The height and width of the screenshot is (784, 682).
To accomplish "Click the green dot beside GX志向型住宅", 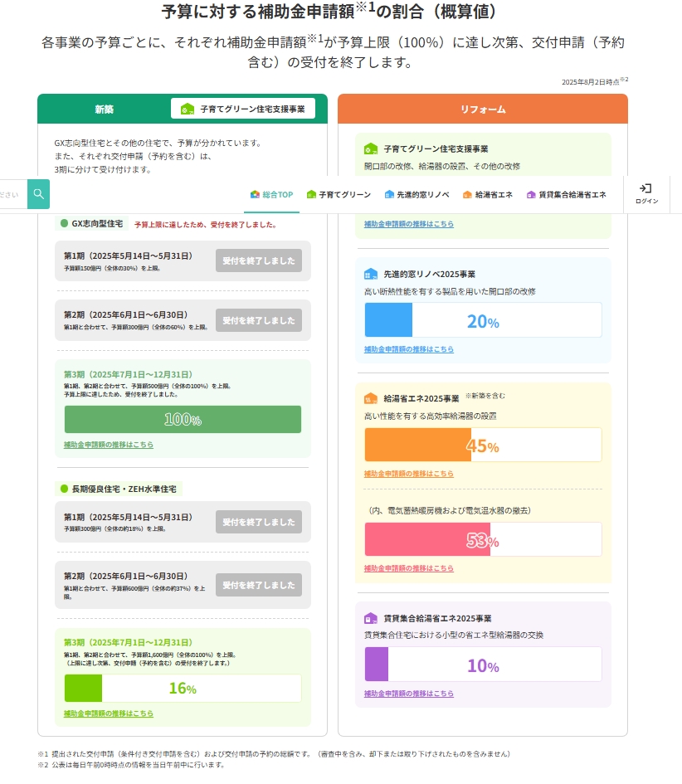I will [64, 223].
